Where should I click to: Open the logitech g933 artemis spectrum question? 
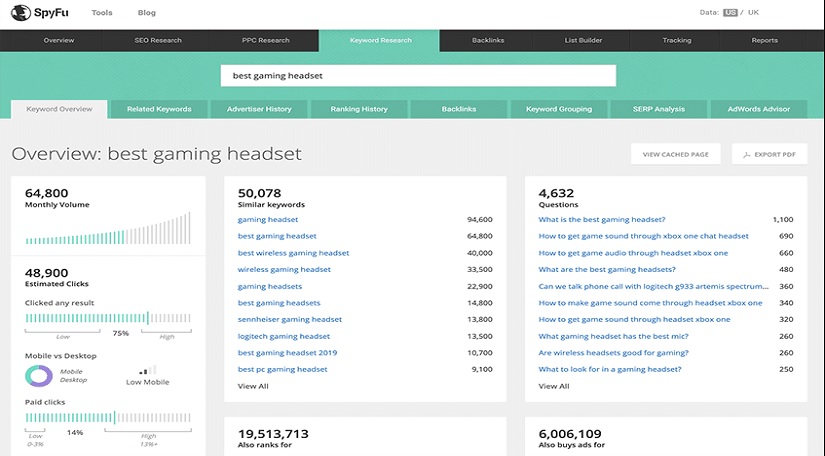[653, 287]
